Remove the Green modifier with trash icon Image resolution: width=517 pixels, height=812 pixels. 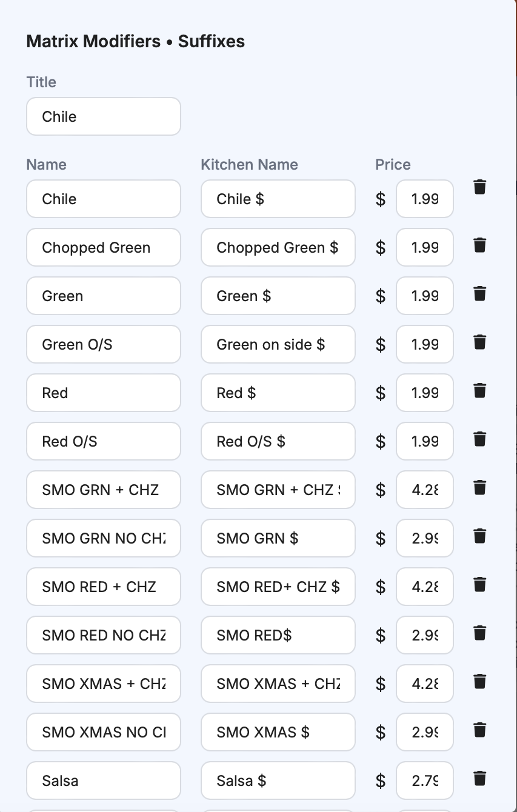[479, 294]
